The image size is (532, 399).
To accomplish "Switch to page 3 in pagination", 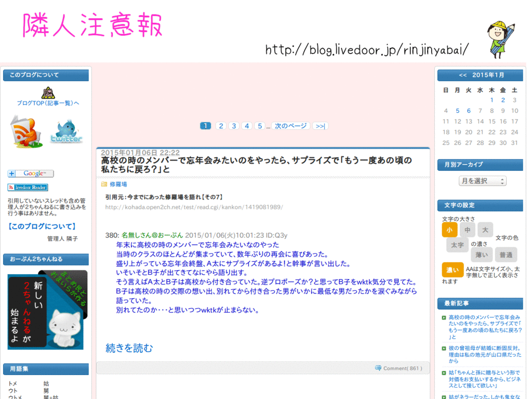I will [233, 125].
